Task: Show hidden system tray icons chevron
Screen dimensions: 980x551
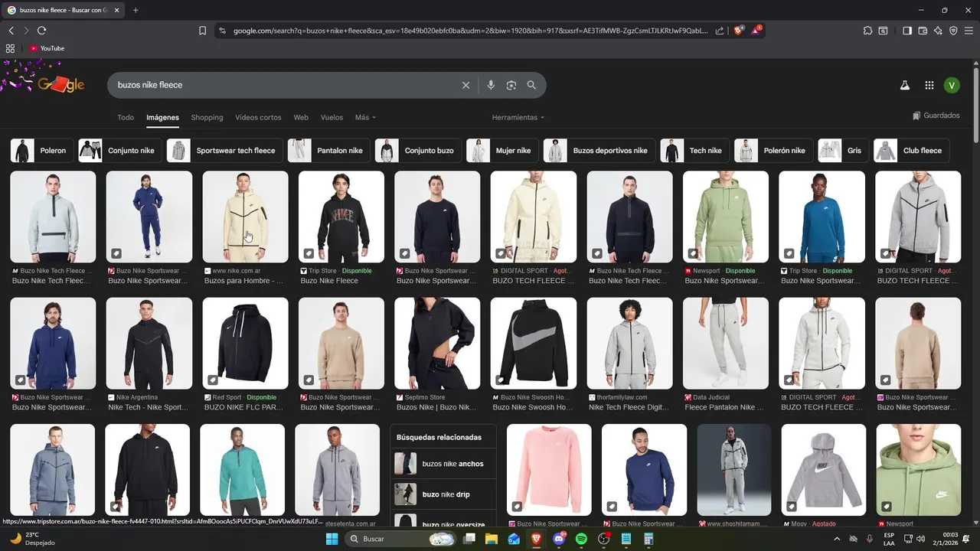Action: point(837,539)
